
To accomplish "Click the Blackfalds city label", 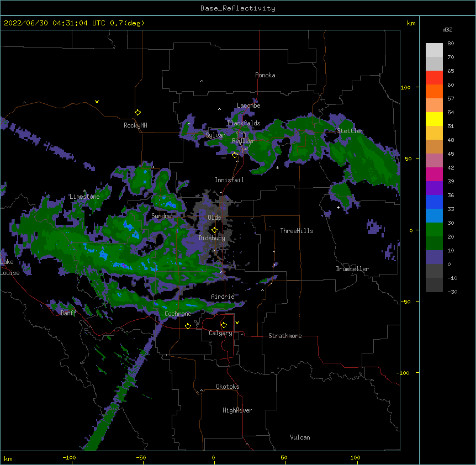I will tap(244, 123).
